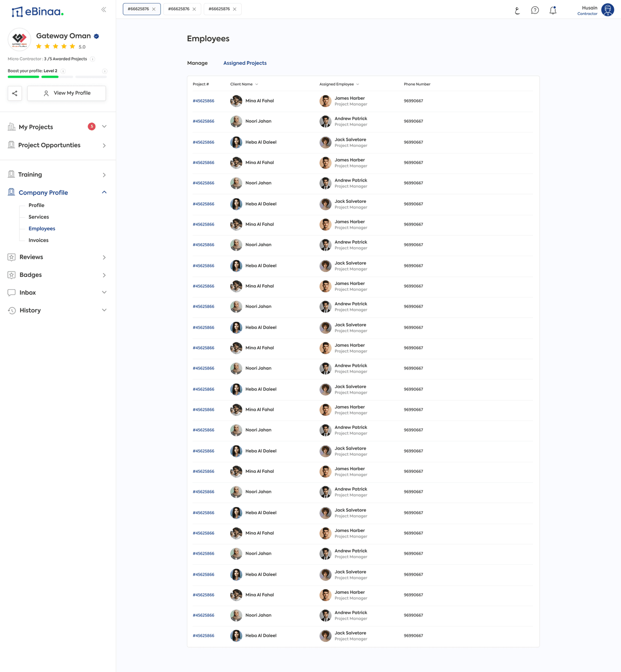
Task: Click the red 5 notification badge
Action: click(x=92, y=126)
